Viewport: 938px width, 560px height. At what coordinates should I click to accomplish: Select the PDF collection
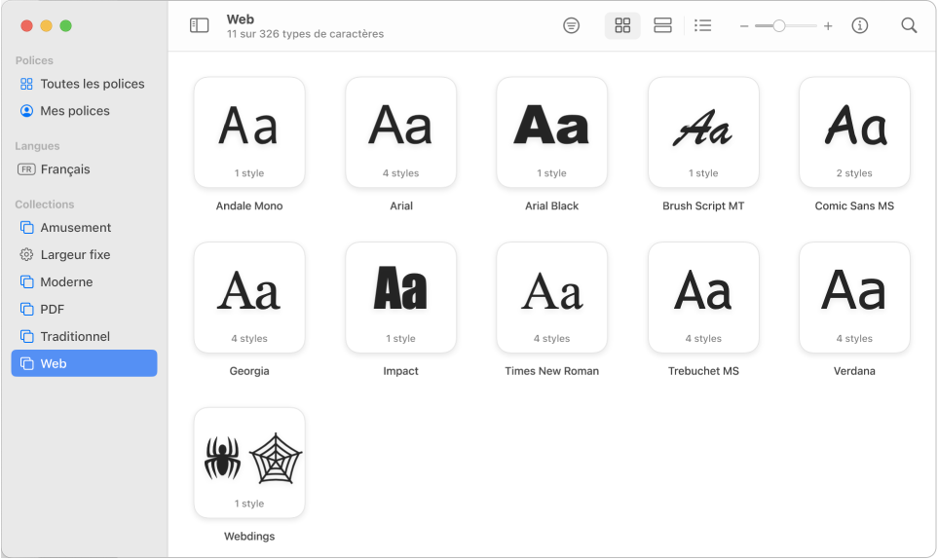53,310
